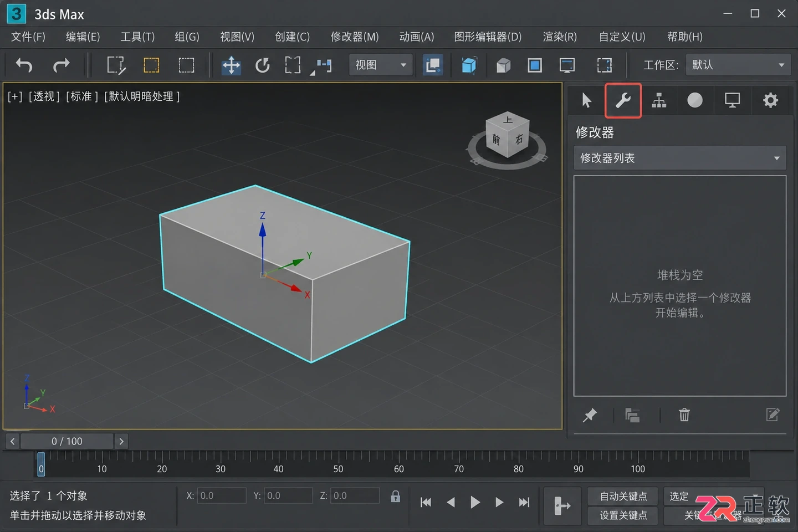
Task: Open the 修改器(M) menu
Action: [355, 37]
